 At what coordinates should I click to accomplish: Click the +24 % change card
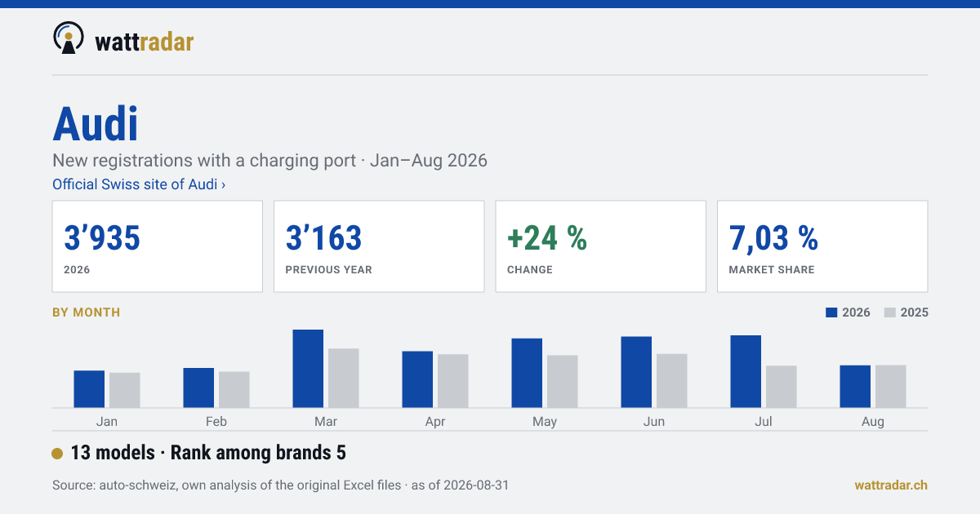(601, 246)
